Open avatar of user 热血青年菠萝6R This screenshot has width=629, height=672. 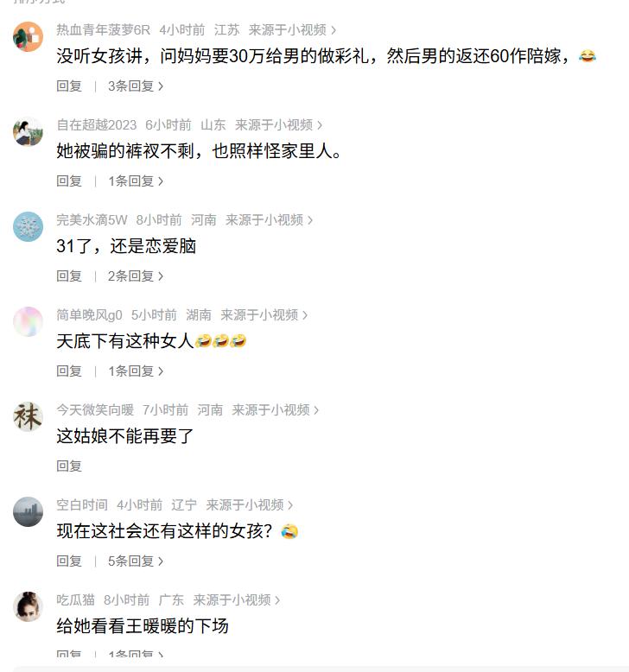(28, 37)
